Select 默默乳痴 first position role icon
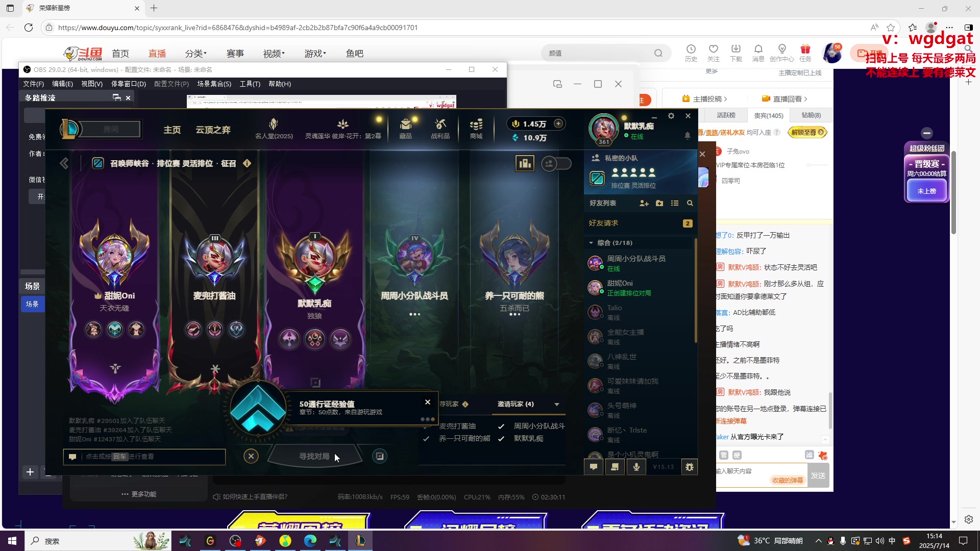 pyautogui.click(x=289, y=339)
